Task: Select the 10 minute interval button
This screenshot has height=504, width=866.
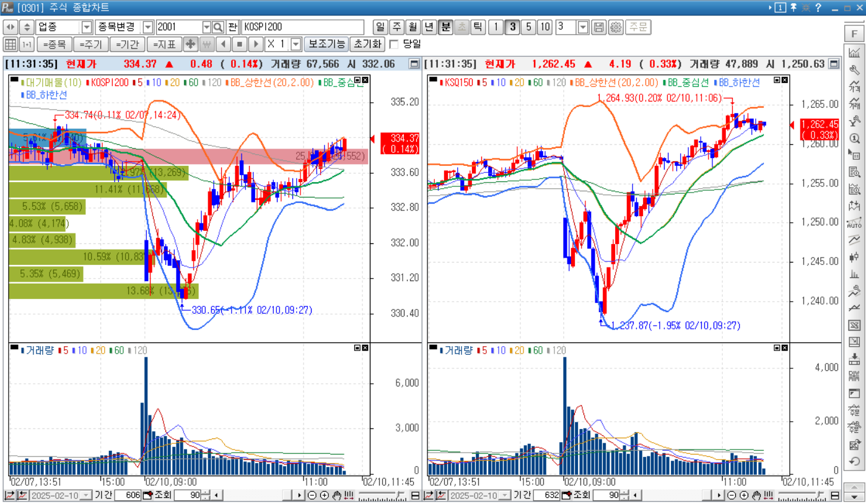Action: pos(545,27)
